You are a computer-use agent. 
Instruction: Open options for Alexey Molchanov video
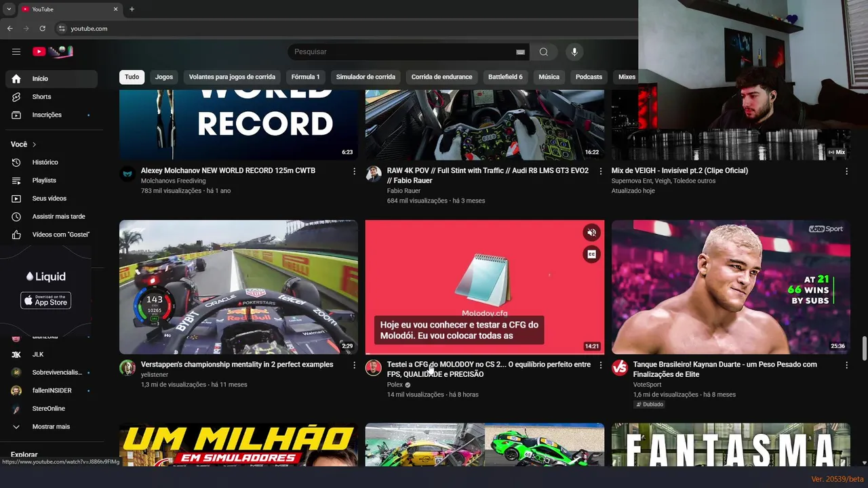pyautogui.click(x=354, y=171)
